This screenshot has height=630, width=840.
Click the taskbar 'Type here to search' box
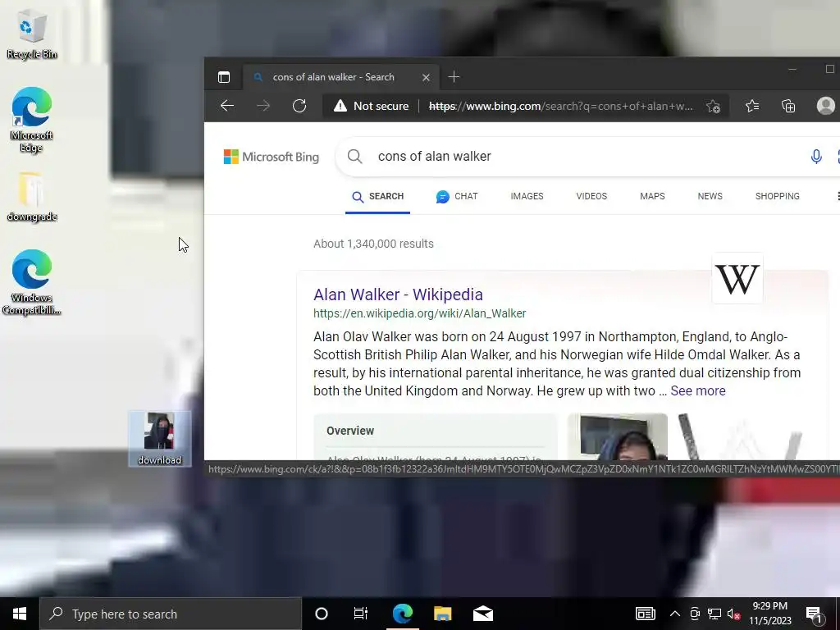[x=171, y=614]
